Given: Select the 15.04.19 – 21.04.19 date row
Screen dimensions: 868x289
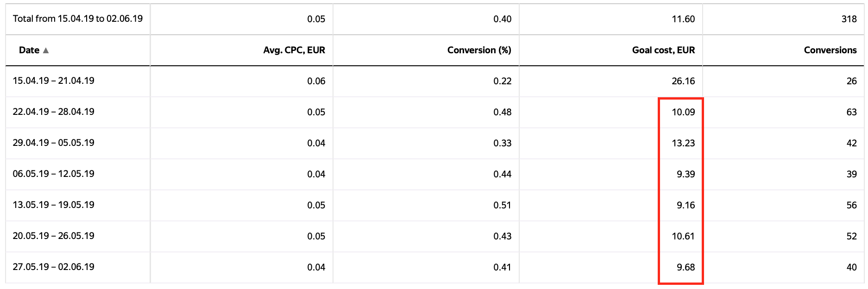Looking at the screenshot, I should click(53, 81).
